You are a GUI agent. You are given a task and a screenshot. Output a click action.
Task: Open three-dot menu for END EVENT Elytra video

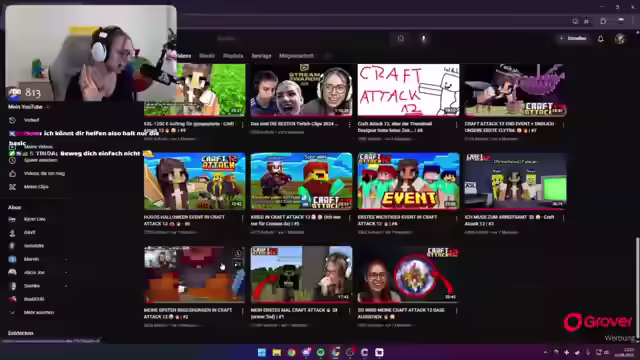pos(563,124)
